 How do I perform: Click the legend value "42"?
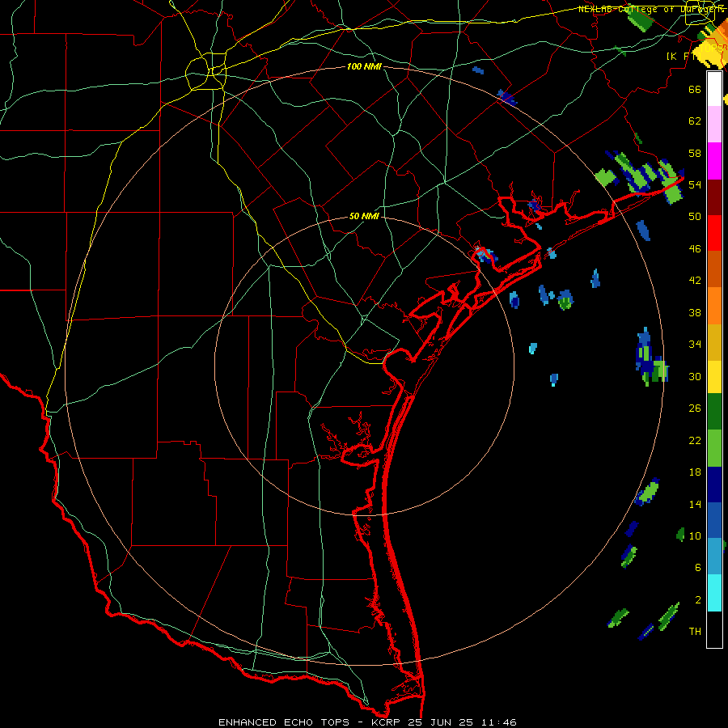pos(695,281)
